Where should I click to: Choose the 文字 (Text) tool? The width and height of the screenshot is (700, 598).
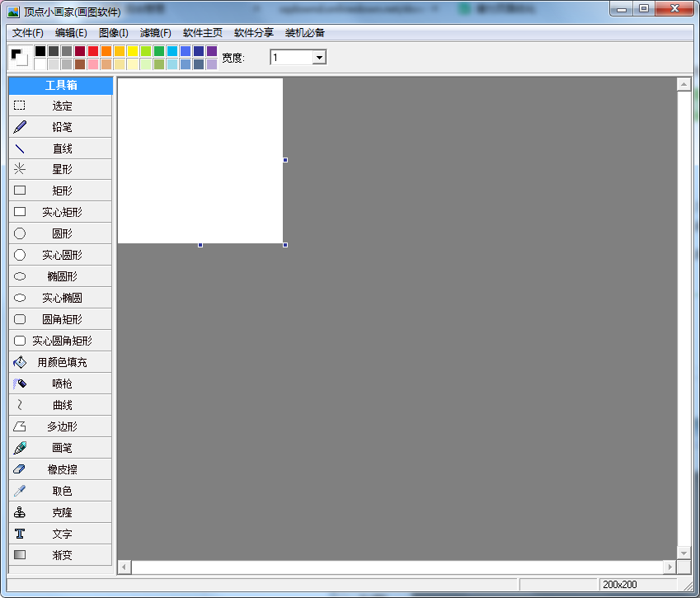click(59, 534)
